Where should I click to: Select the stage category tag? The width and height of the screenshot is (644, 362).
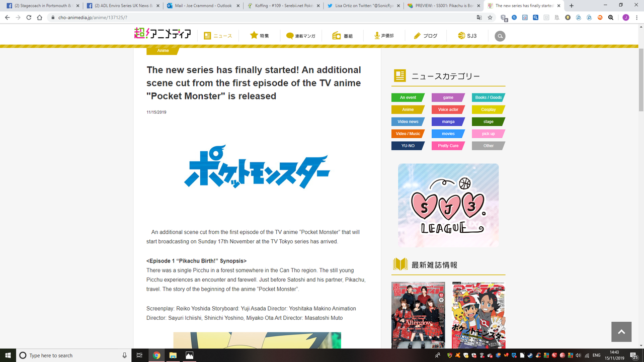(x=489, y=122)
